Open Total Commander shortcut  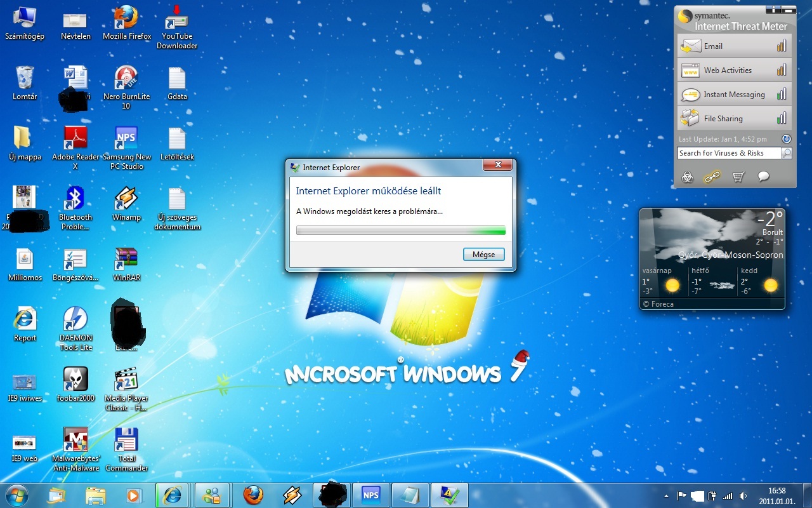point(126,450)
